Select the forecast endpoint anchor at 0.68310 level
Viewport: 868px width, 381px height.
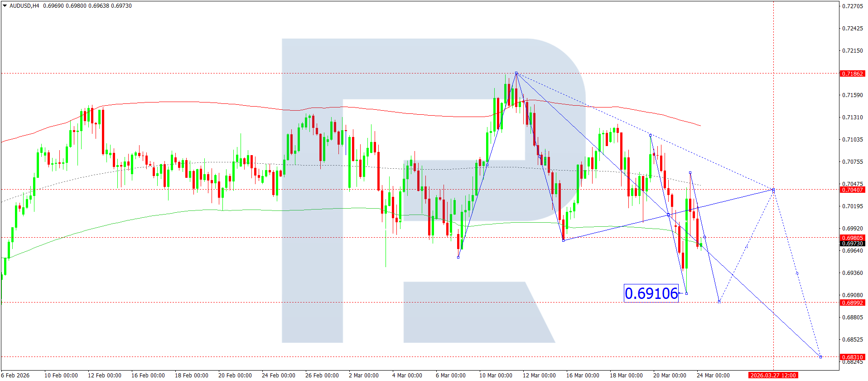pos(820,357)
